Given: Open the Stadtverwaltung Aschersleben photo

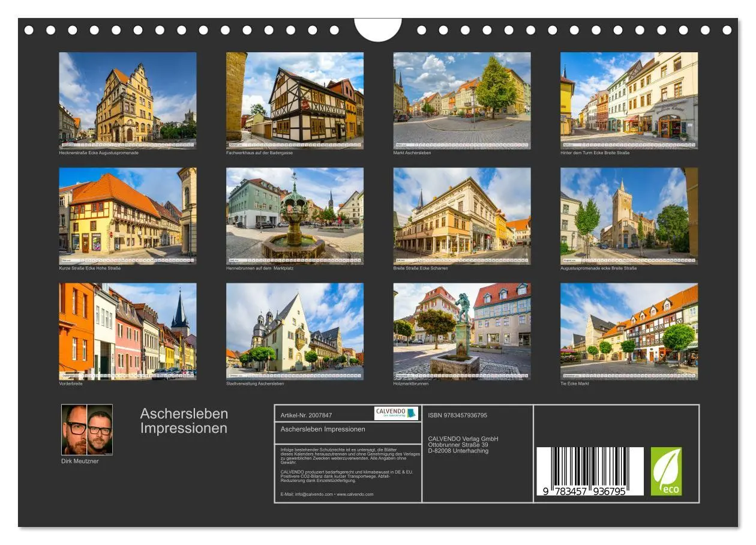Looking at the screenshot, I should click(x=295, y=331).
